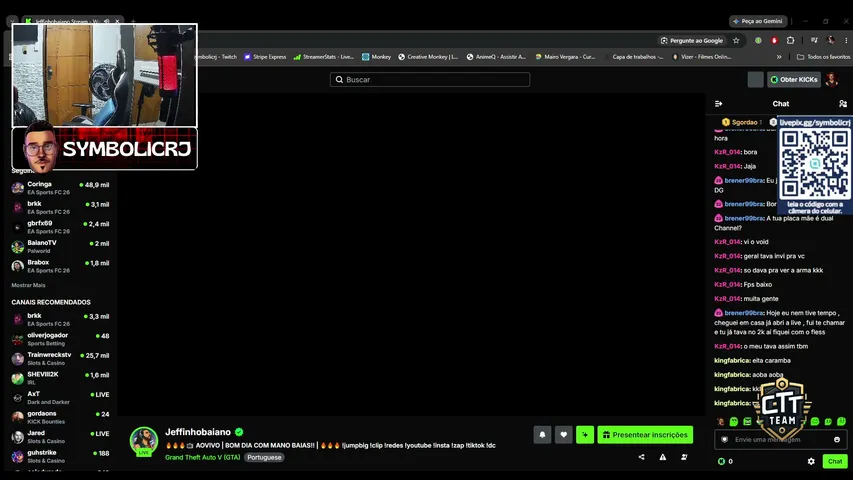
Task: Open Coringa channel in sidebar
Action: coord(60,188)
